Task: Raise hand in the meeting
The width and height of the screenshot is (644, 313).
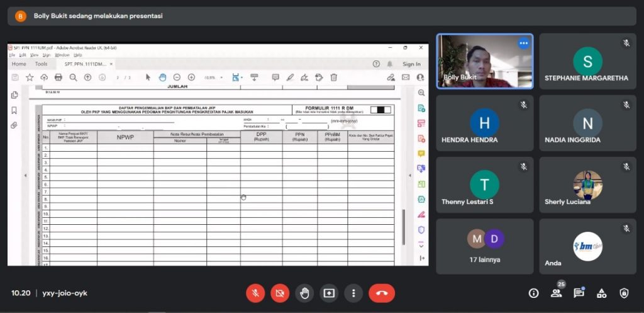Action: point(304,293)
